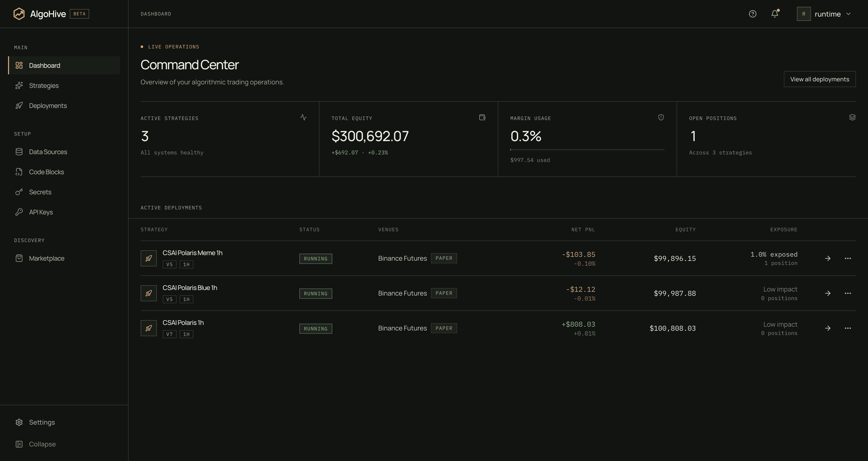Image resolution: width=868 pixels, height=461 pixels.
Task: Click arrow to open CSAI Polaris Meme 1h
Action: [828, 258]
